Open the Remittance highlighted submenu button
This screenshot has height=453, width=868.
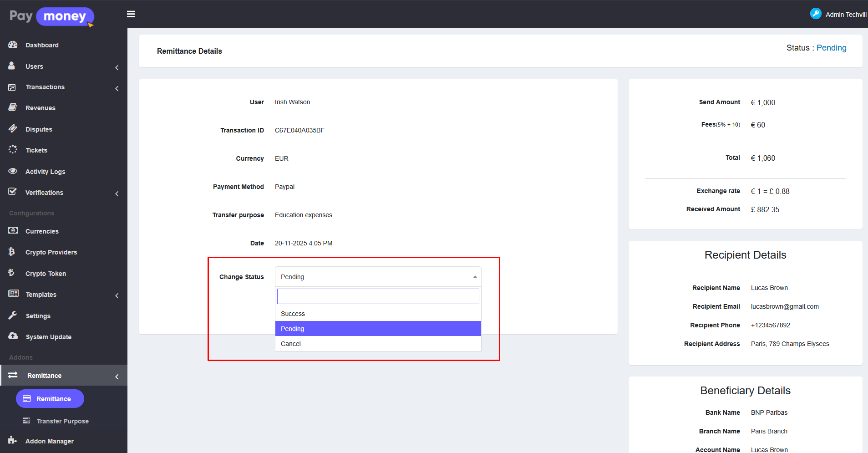click(x=50, y=399)
